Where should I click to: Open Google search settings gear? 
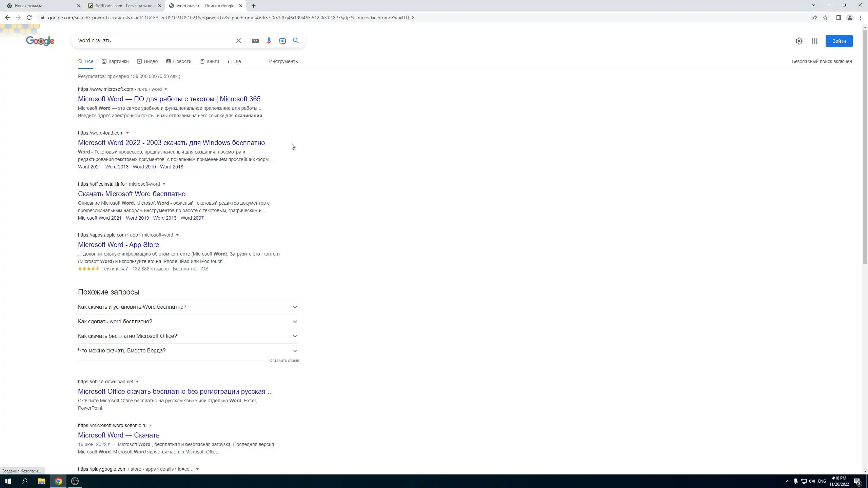tap(799, 41)
